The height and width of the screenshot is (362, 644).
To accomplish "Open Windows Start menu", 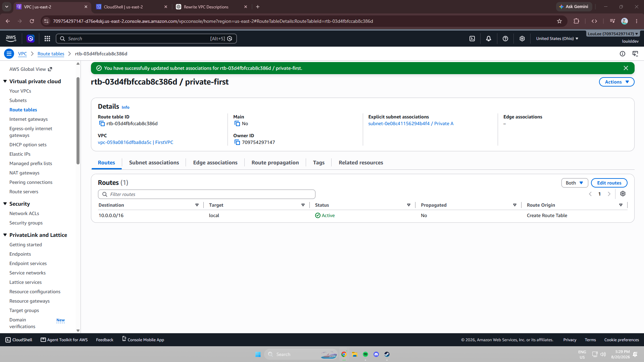I will (258, 354).
